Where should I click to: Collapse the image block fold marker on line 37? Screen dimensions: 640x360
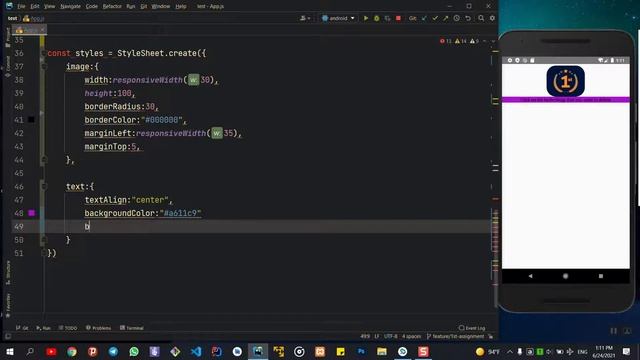[44, 67]
